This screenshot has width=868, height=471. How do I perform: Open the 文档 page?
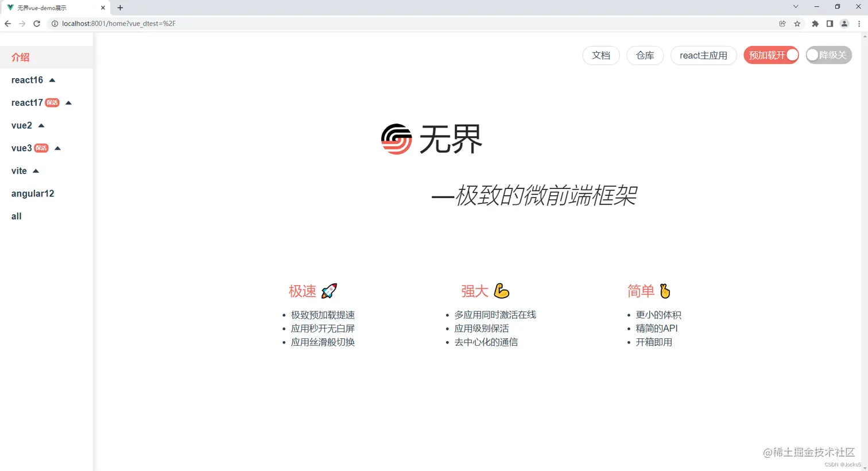click(x=600, y=55)
